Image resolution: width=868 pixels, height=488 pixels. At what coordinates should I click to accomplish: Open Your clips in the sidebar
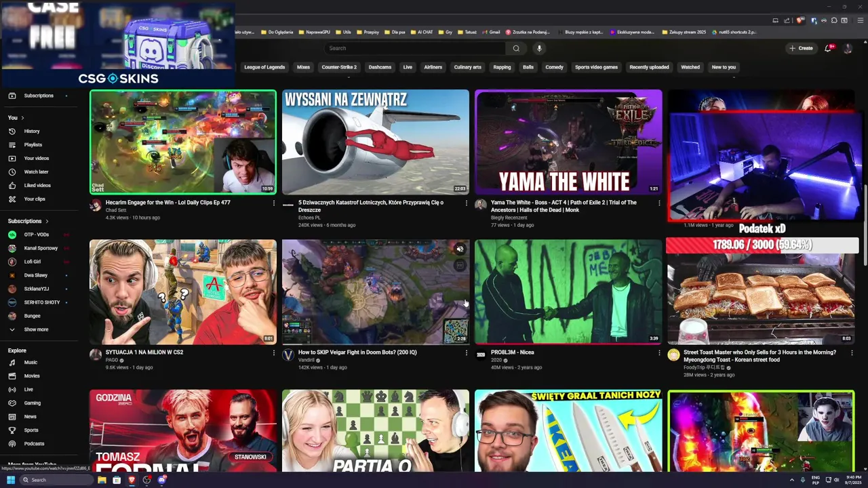(x=34, y=199)
